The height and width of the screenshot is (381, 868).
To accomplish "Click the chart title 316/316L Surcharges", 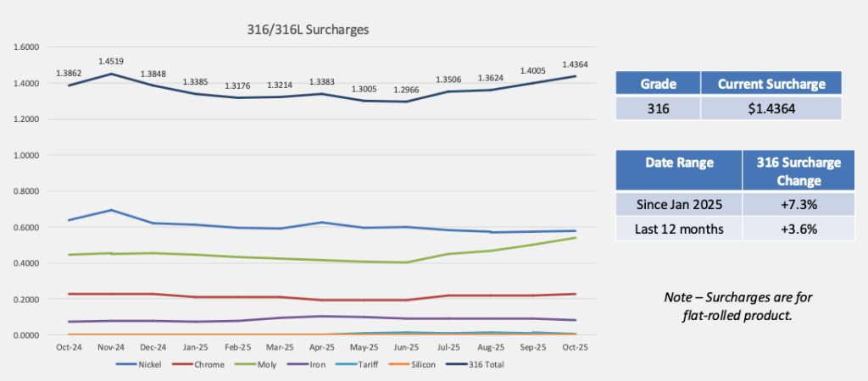I will [307, 28].
